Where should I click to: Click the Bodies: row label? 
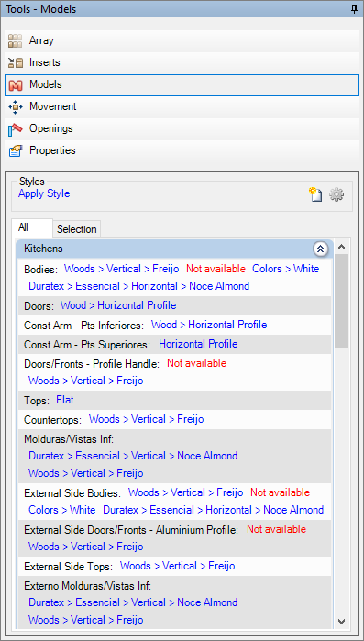pyautogui.click(x=41, y=270)
